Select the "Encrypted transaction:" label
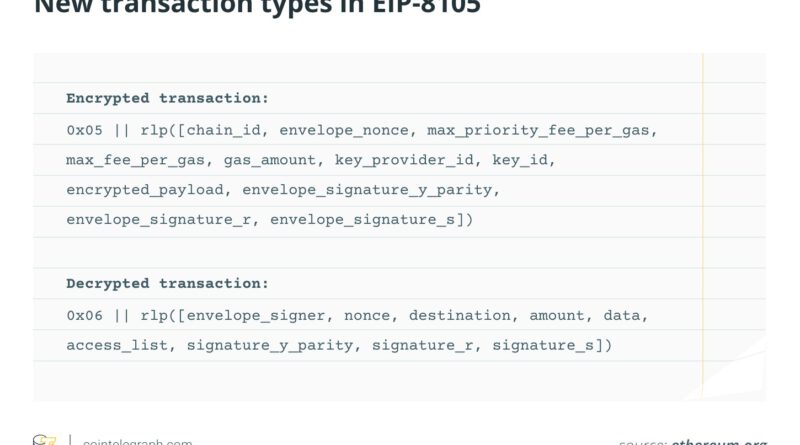Viewport: 800px width, 445px height. click(167, 98)
